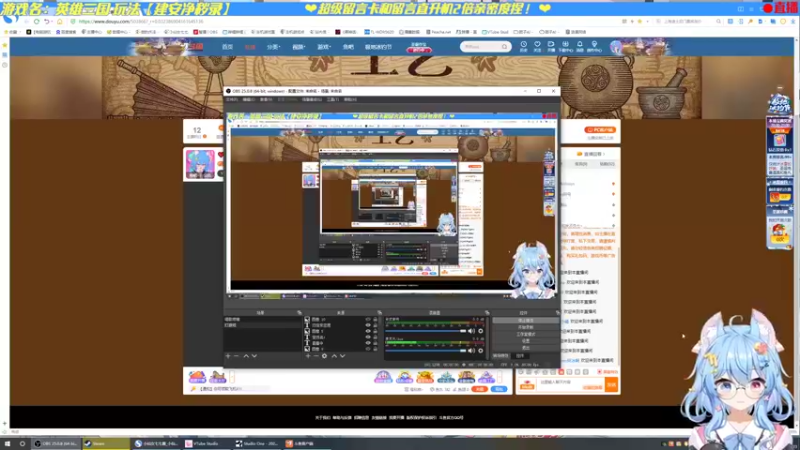Screen dimensions: 800x450
Task: Add a new scene with the plus icon in OBS Scenes panel
Action: coord(228,356)
